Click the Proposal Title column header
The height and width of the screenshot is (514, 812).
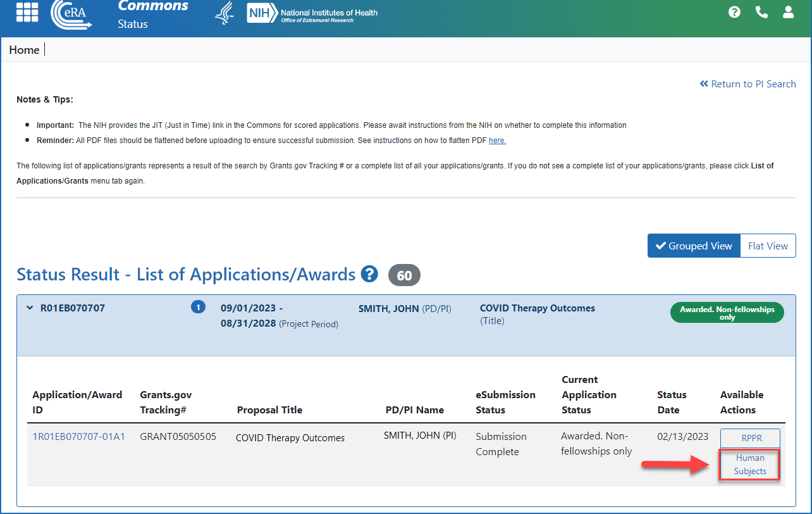[x=269, y=410]
